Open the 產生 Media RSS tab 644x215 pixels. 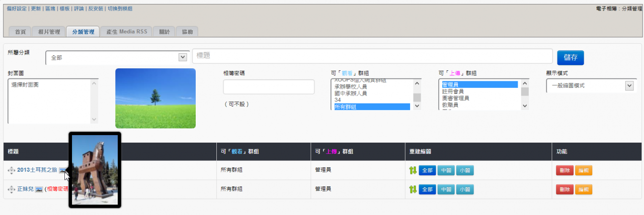pos(126,32)
